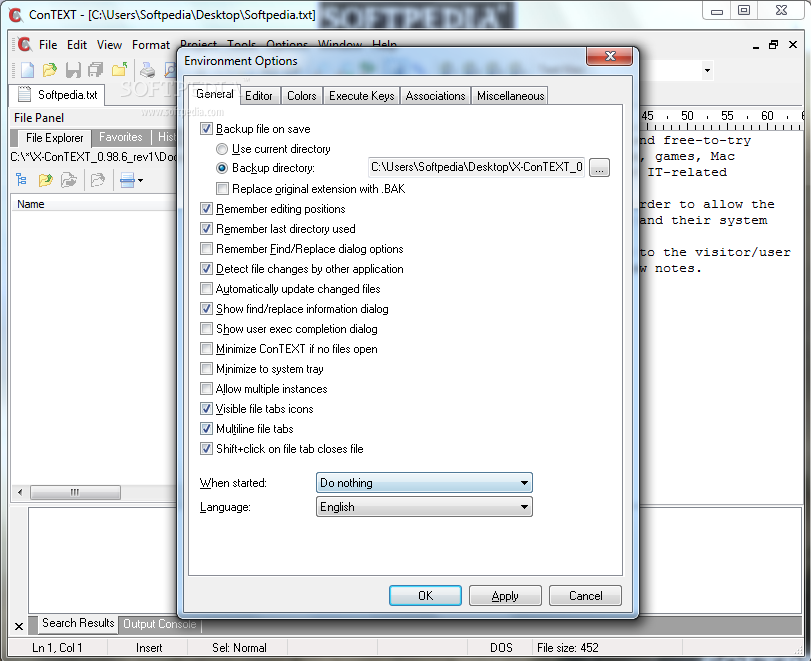Viewport: 811px width, 661px height.
Task: Switch to Favorites tab in File Panel
Action: click(121, 137)
